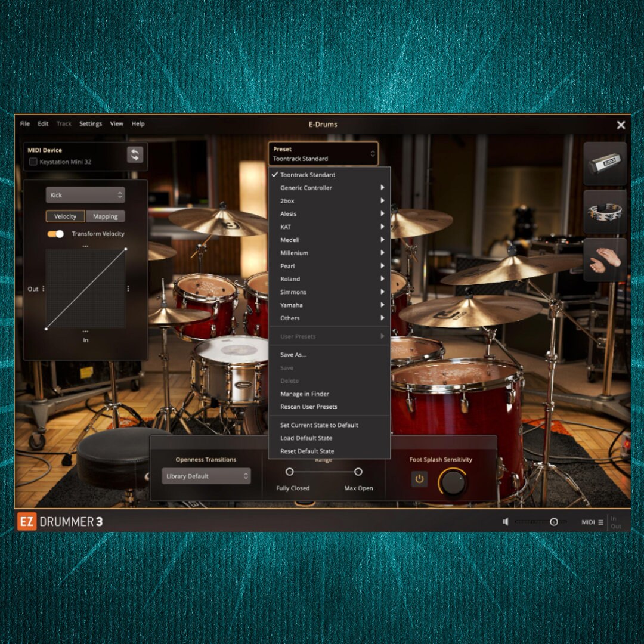Toggle the Foot Splash Sensitivity power button
Viewport: 644px width, 644px height.
419,478
